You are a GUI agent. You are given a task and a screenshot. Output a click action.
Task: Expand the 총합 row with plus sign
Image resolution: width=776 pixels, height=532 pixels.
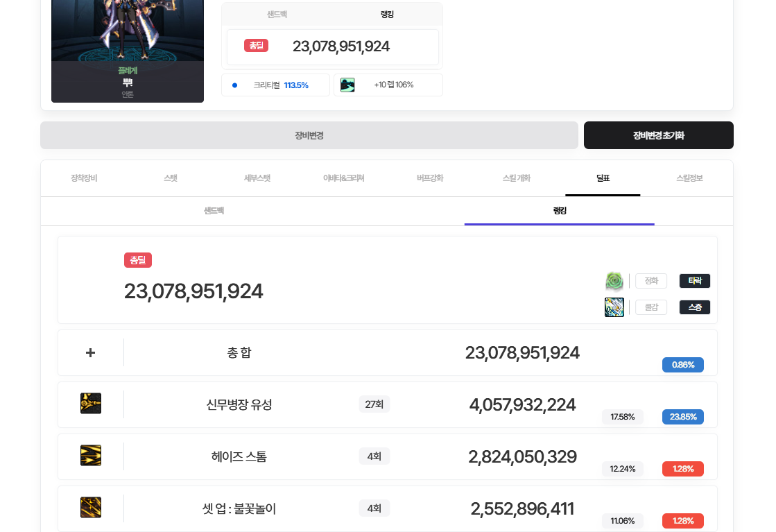tap(90, 352)
